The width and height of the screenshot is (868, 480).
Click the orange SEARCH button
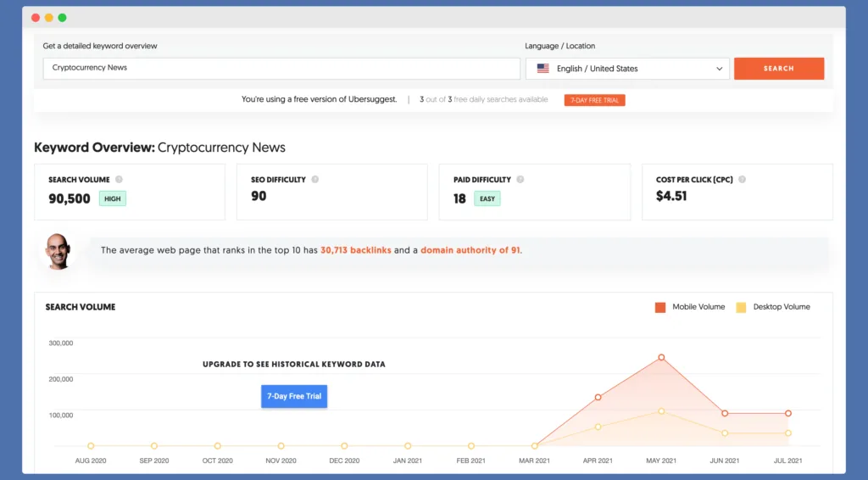click(779, 69)
